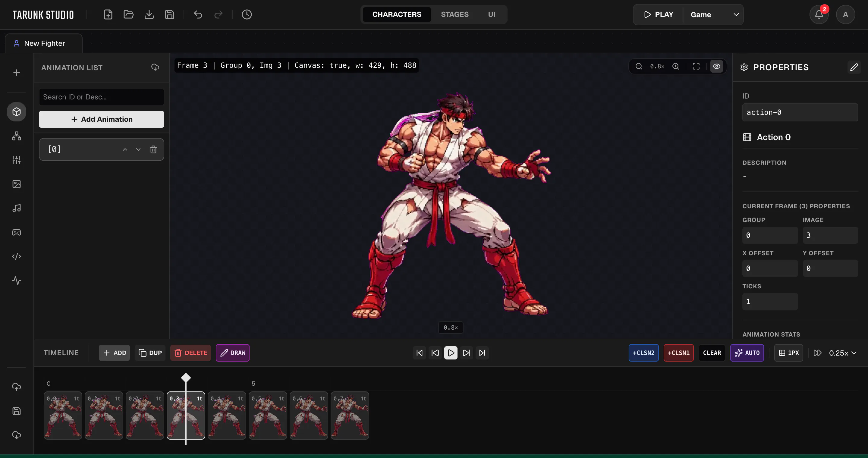Zoom in the canvas
This screenshot has width=868, height=458.
click(x=676, y=66)
